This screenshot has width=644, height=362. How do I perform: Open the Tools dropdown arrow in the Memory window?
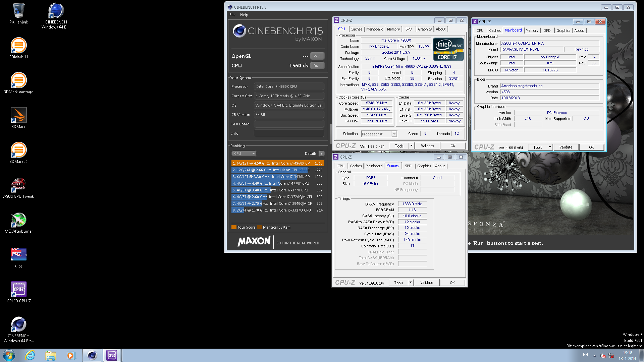click(x=411, y=283)
